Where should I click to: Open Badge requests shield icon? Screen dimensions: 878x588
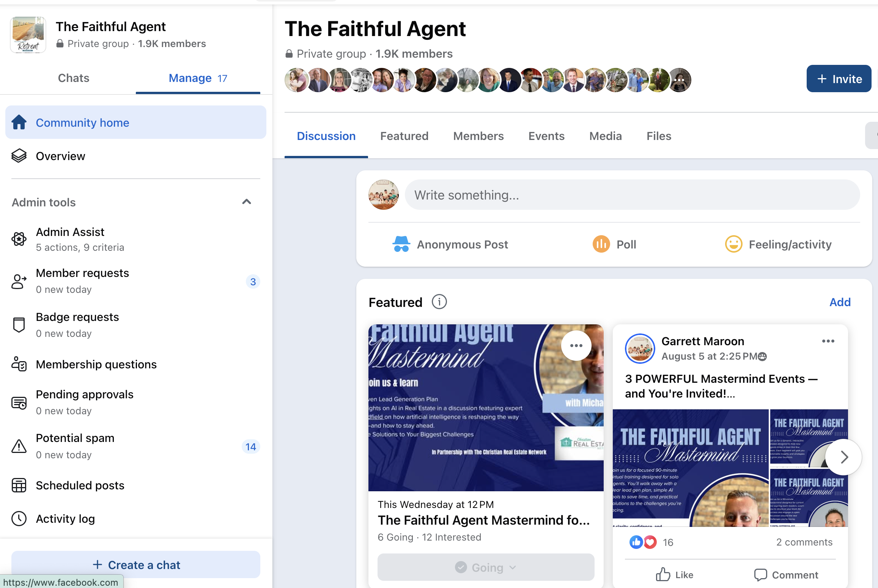(19, 325)
